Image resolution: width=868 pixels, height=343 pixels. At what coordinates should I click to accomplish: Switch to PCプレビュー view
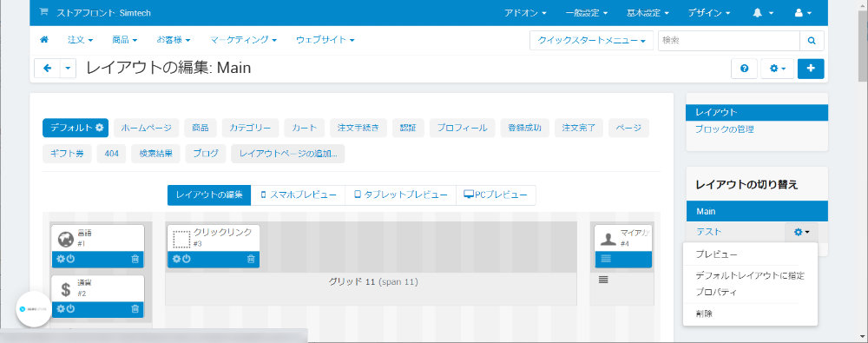pyautogui.click(x=496, y=195)
